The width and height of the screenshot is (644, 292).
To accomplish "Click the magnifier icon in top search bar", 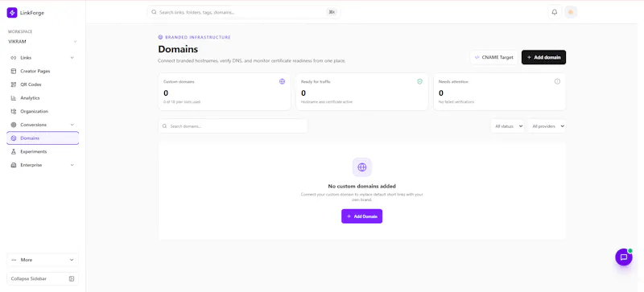I will [x=154, y=12].
